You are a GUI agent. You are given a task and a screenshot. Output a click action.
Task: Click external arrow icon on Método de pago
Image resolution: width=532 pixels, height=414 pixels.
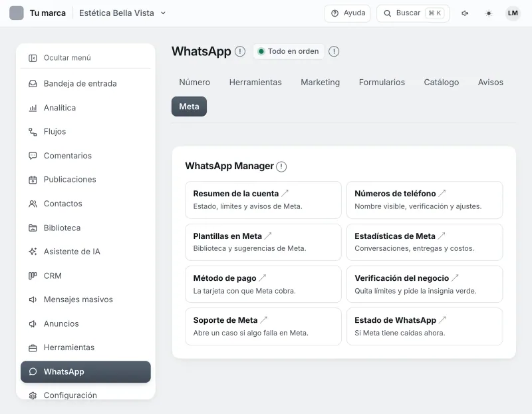point(262,278)
